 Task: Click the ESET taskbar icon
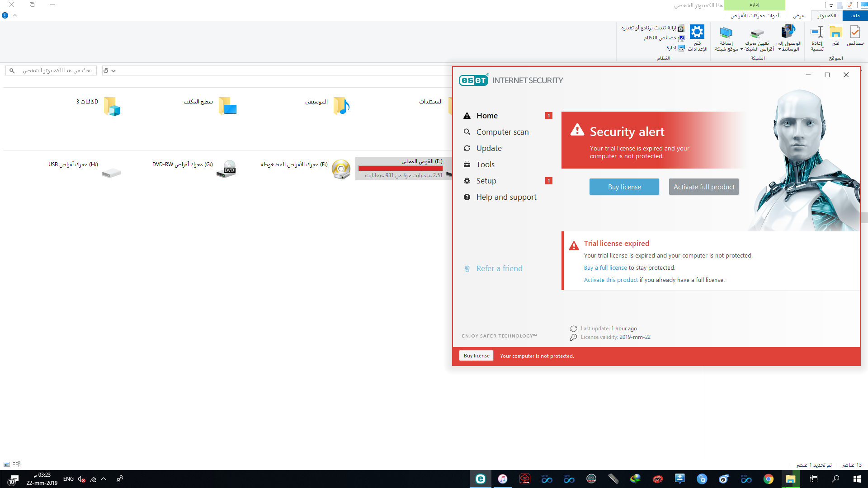(481, 479)
